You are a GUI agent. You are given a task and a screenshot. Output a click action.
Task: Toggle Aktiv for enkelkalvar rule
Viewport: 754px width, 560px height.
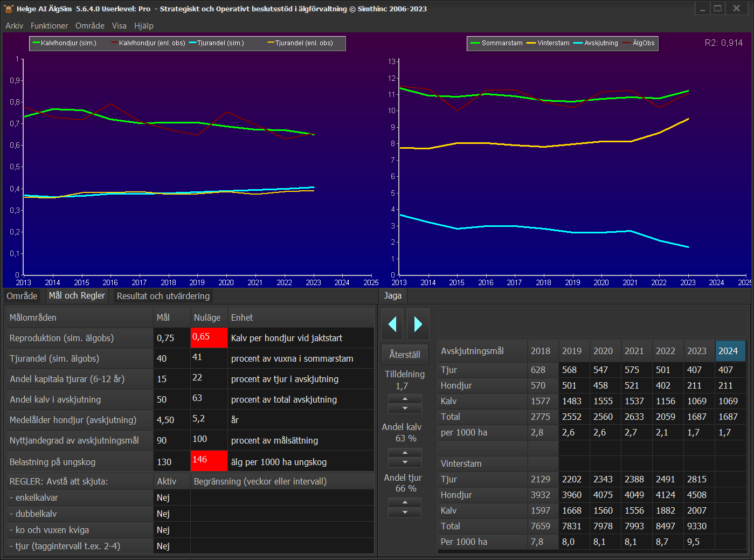(172, 497)
